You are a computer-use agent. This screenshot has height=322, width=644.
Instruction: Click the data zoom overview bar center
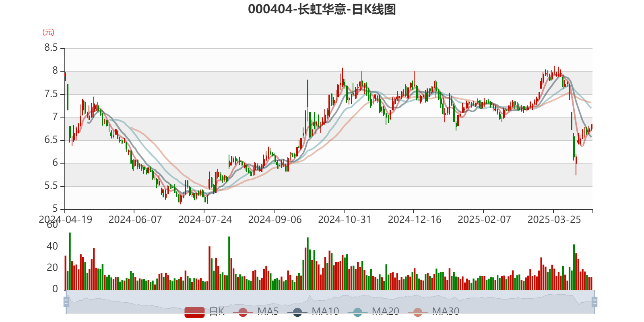[330, 301]
